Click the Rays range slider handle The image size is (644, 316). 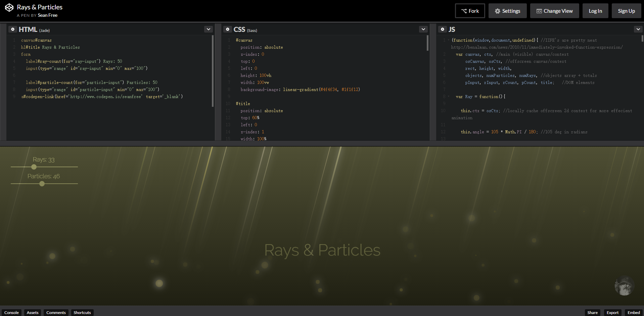tap(34, 167)
